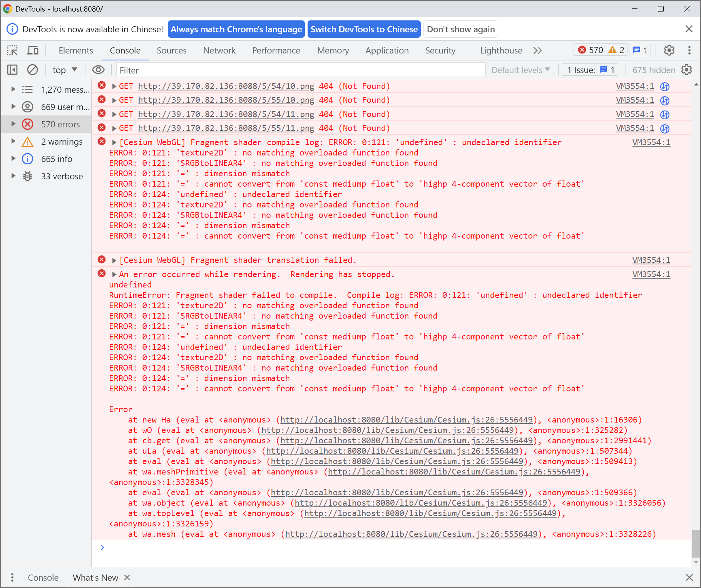Image resolution: width=701 pixels, height=588 pixels.
Task: Create a live expression with the eye icon
Action: pyautogui.click(x=99, y=70)
